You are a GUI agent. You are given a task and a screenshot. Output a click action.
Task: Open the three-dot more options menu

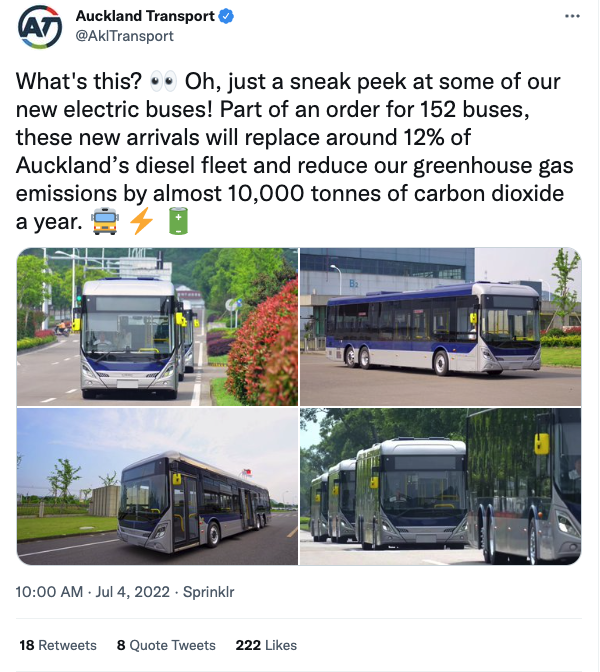point(571,17)
